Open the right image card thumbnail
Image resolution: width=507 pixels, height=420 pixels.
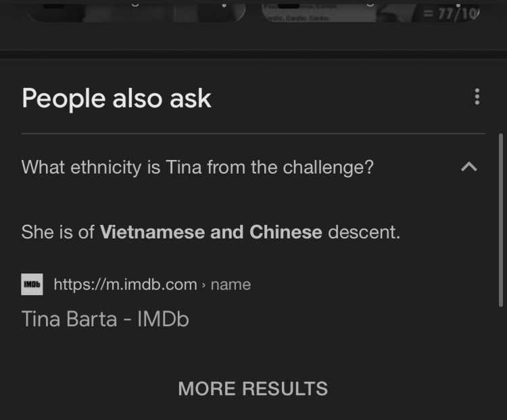(372, 10)
